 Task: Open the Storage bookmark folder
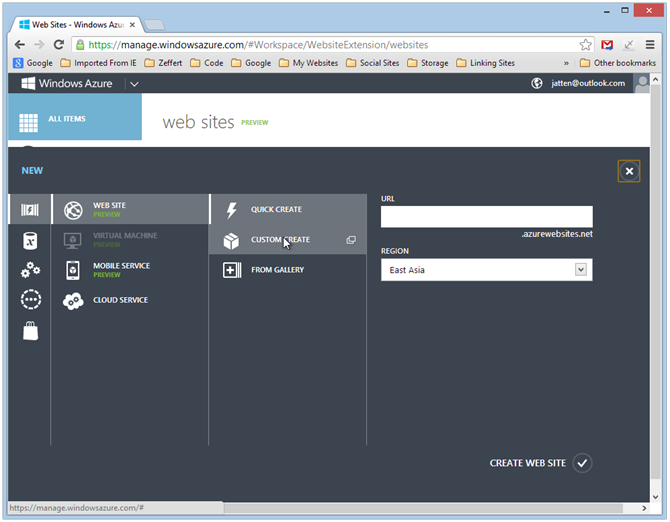428,63
